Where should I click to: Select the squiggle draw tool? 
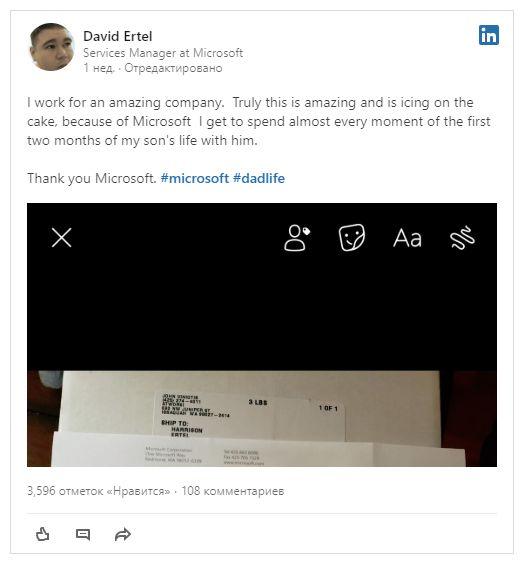[462, 238]
